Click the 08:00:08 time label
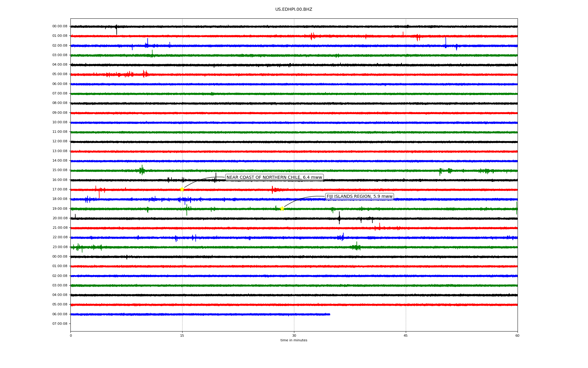This screenshot has width=588, height=368. 60,103
